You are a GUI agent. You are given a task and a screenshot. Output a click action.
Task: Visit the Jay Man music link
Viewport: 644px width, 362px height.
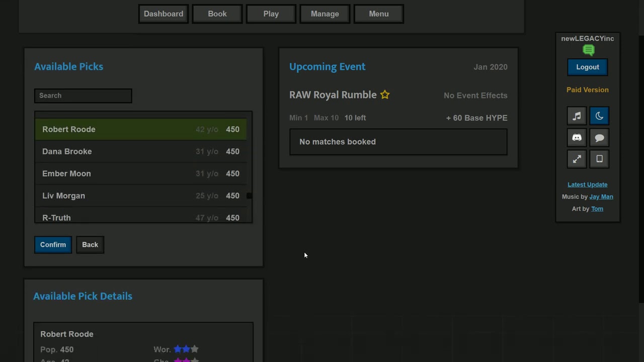coord(601,197)
